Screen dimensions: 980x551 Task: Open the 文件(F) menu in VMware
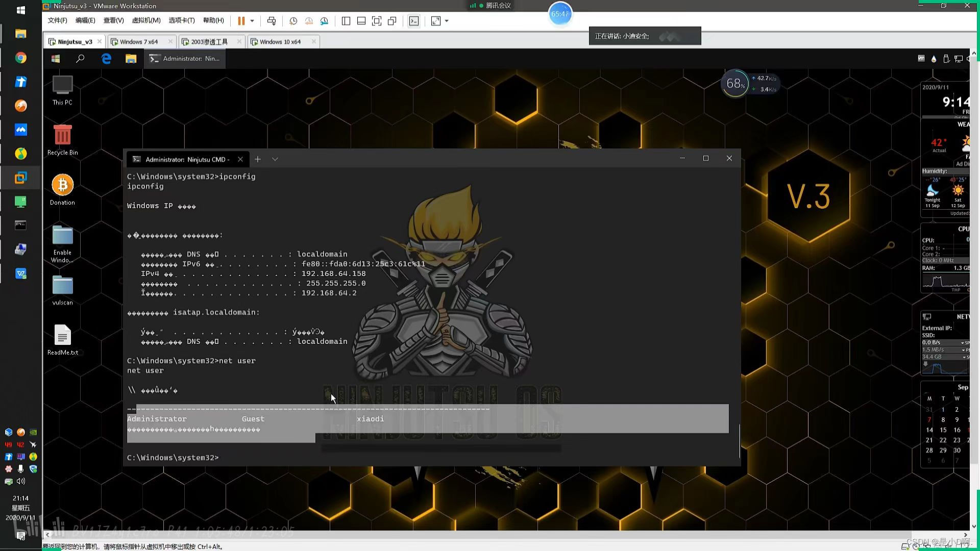pos(57,20)
